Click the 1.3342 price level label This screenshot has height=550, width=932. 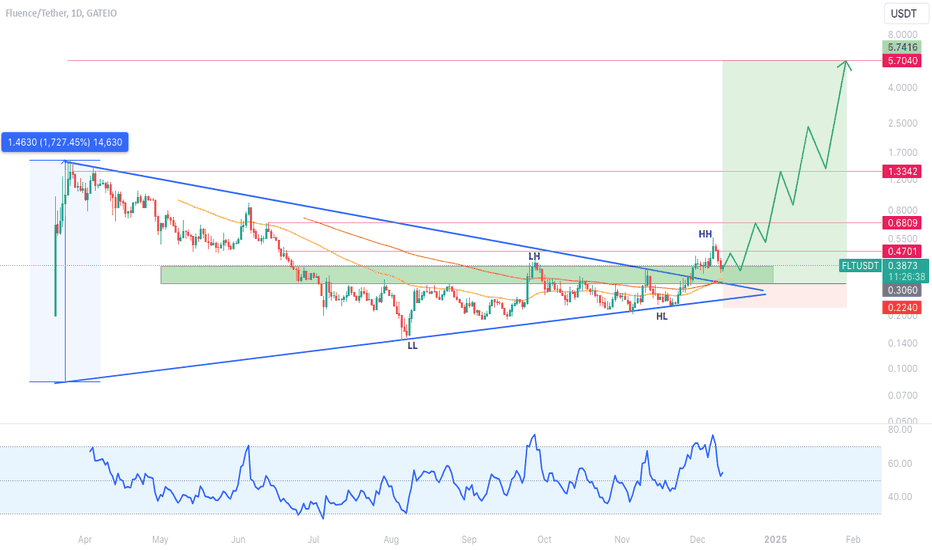(x=903, y=172)
